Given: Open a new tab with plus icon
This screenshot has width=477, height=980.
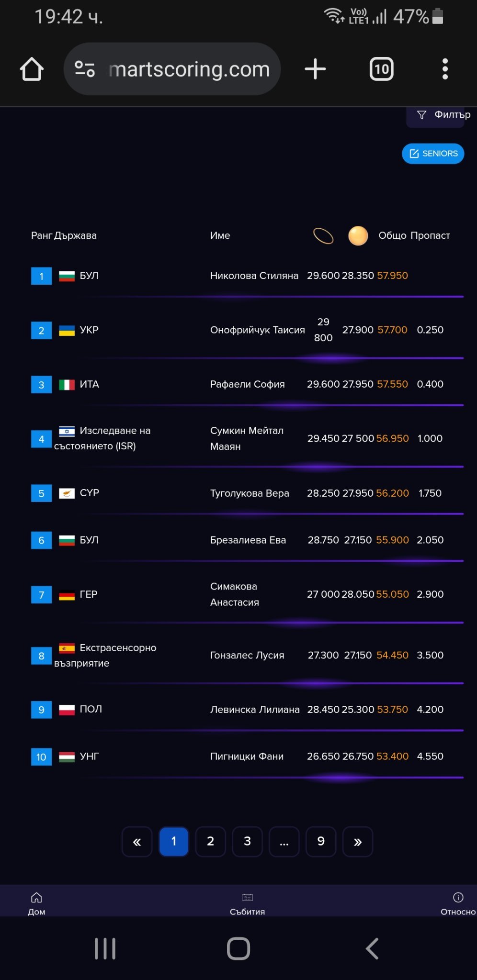Looking at the screenshot, I should click(x=315, y=69).
